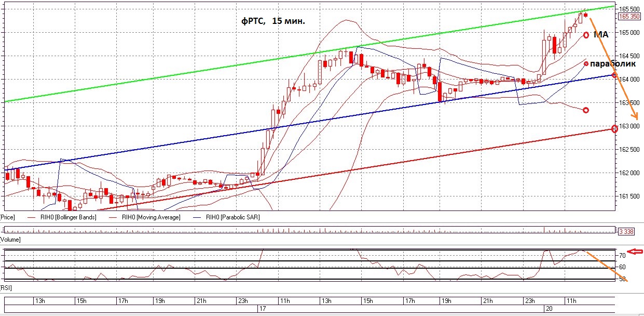644x316 pixels.
Task: Click the RSI level 60 label
Action: (x=622, y=267)
